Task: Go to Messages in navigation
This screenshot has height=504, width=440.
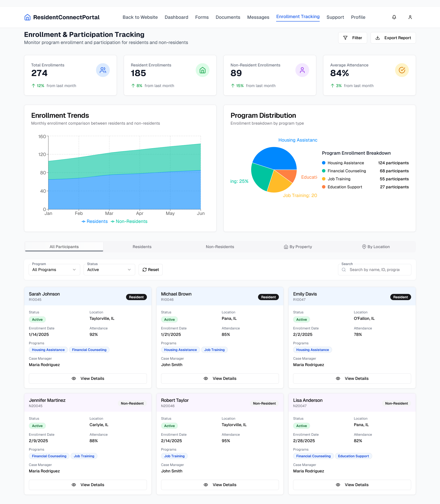Action: pyautogui.click(x=258, y=17)
